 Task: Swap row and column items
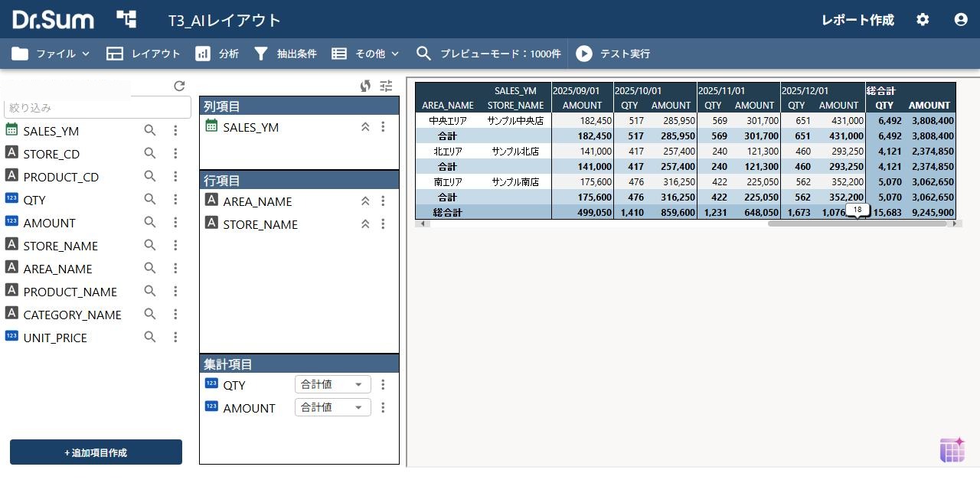pos(365,86)
